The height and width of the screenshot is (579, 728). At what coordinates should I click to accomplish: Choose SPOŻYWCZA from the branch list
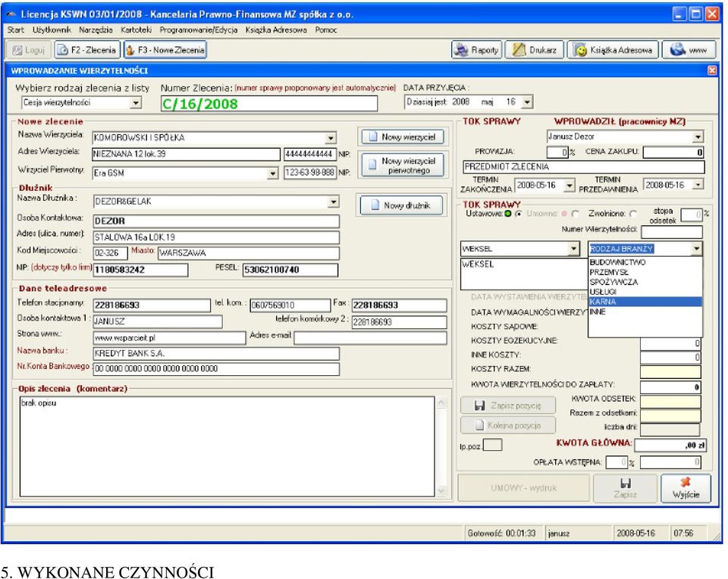tap(645, 282)
